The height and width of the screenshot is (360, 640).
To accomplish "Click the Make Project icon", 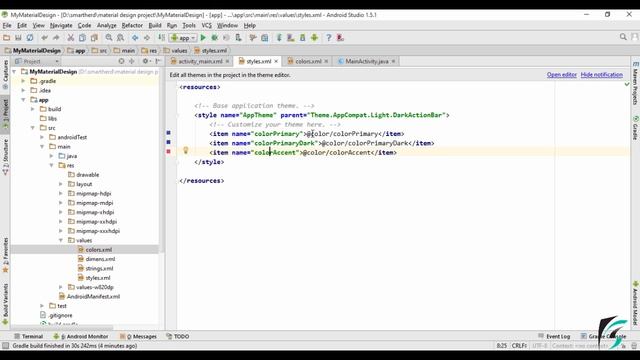I will [x=162, y=38].
